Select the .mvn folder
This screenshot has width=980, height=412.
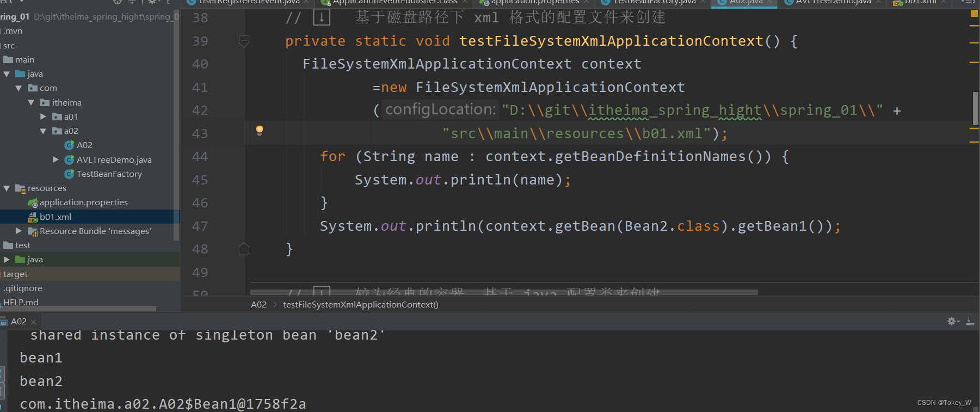coord(13,31)
